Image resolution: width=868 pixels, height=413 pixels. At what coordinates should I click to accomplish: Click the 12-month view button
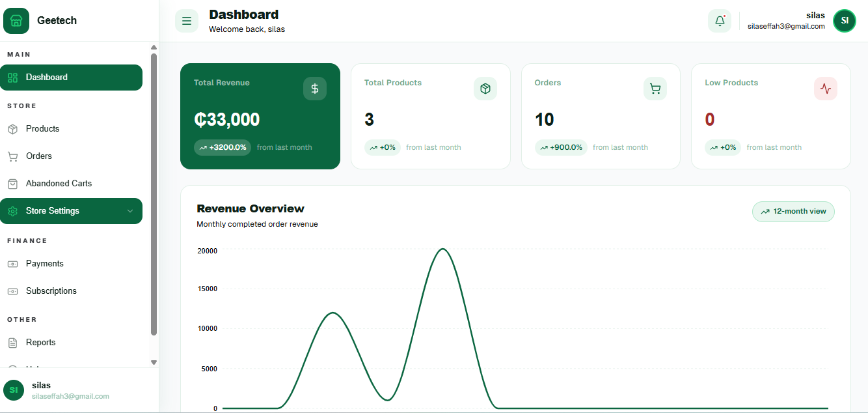[793, 212]
